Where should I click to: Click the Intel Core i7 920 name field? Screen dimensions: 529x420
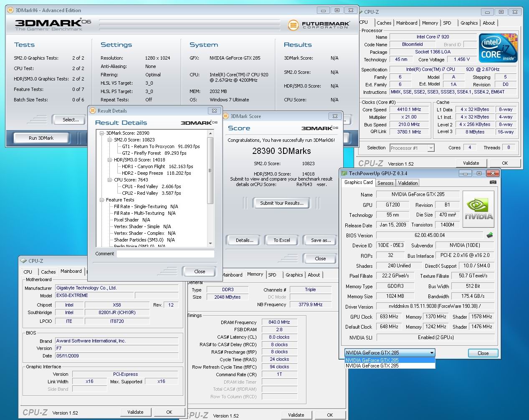pos(433,37)
